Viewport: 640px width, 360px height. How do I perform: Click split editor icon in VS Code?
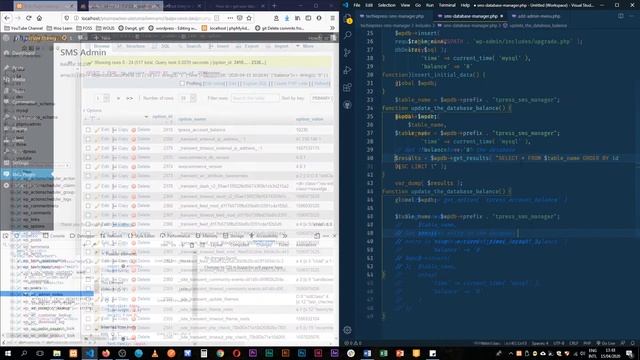coord(621,16)
